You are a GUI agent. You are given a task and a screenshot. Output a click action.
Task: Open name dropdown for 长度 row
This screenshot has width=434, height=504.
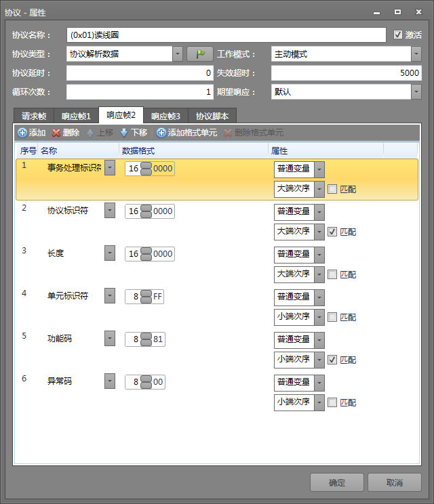[x=110, y=253]
